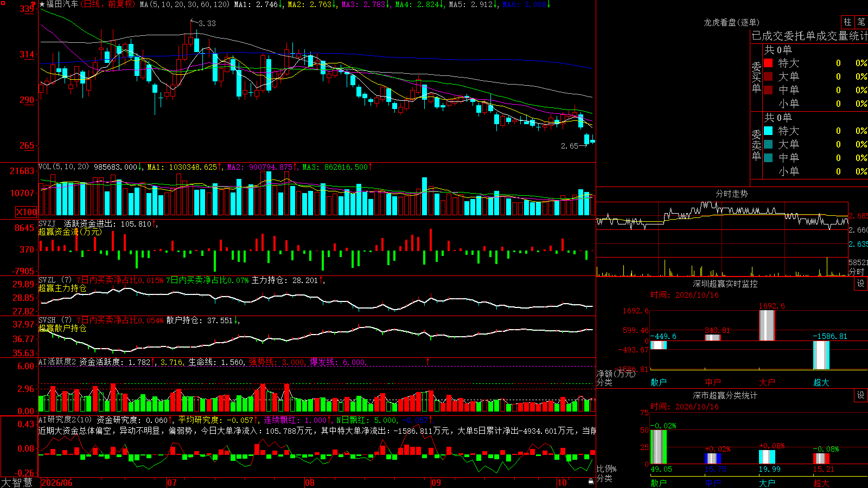Click the 10 month marker on timeline
Image resolution: width=868 pixels, height=488 pixels.
pyautogui.click(x=562, y=483)
